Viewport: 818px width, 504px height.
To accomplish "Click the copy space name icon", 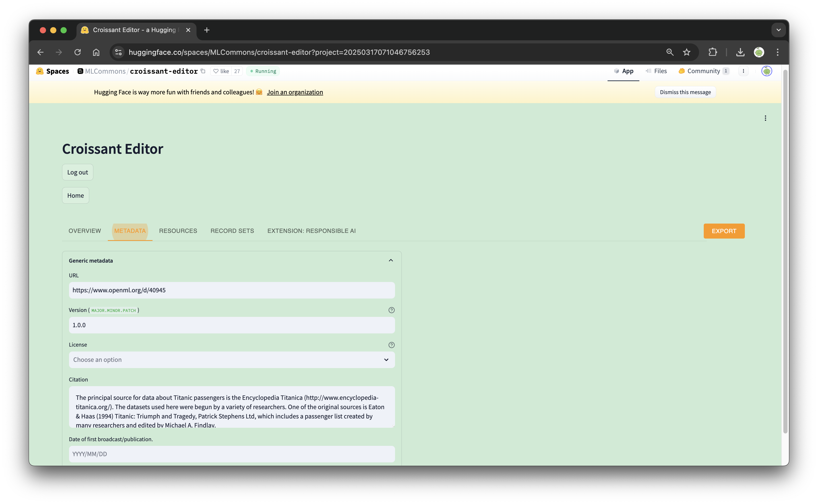I will tap(203, 71).
